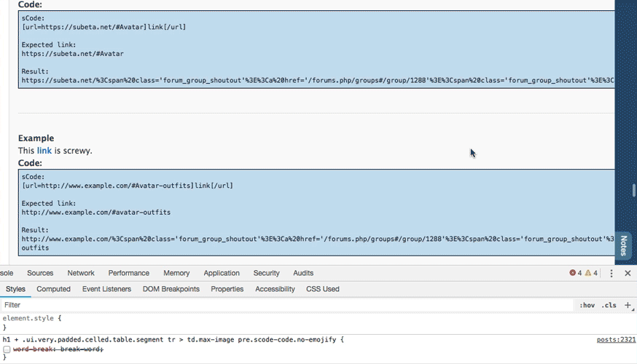Open the Computed styles tab

click(x=53, y=289)
